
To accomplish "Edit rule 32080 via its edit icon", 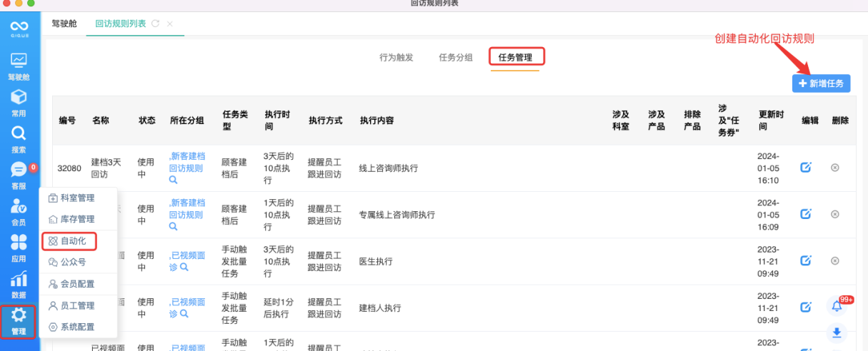I will pyautogui.click(x=806, y=168).
